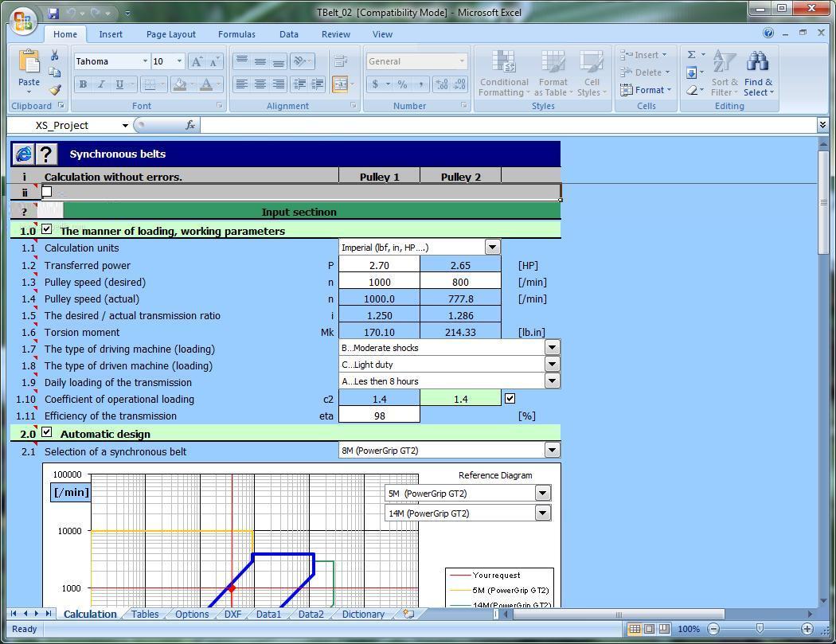Screen dimensions: 836x644
Task: Open the Internet Explorer icon in sheet header
Action: tap(23, 154)
